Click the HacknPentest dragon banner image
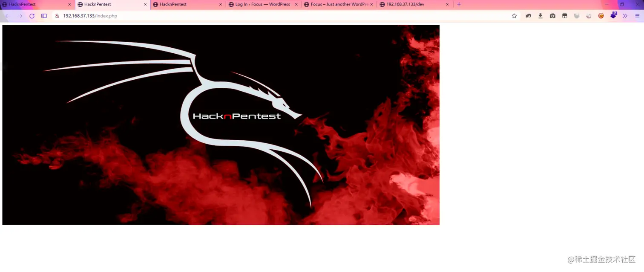644x272 pixels. pyautogui.click(x=221, y=125)
